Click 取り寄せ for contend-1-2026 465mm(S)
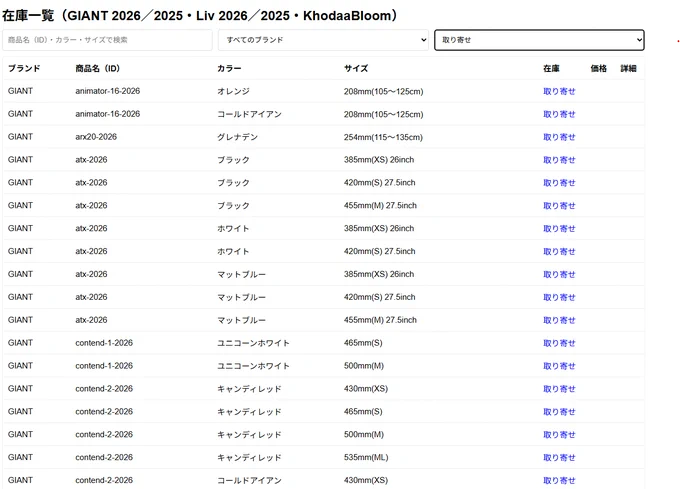 (559, 343)
